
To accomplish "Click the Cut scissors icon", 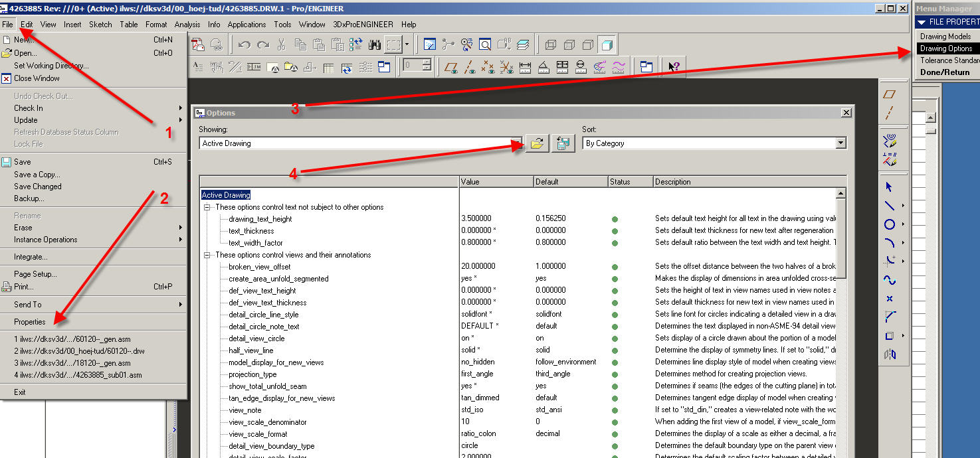I will (282, 44).
